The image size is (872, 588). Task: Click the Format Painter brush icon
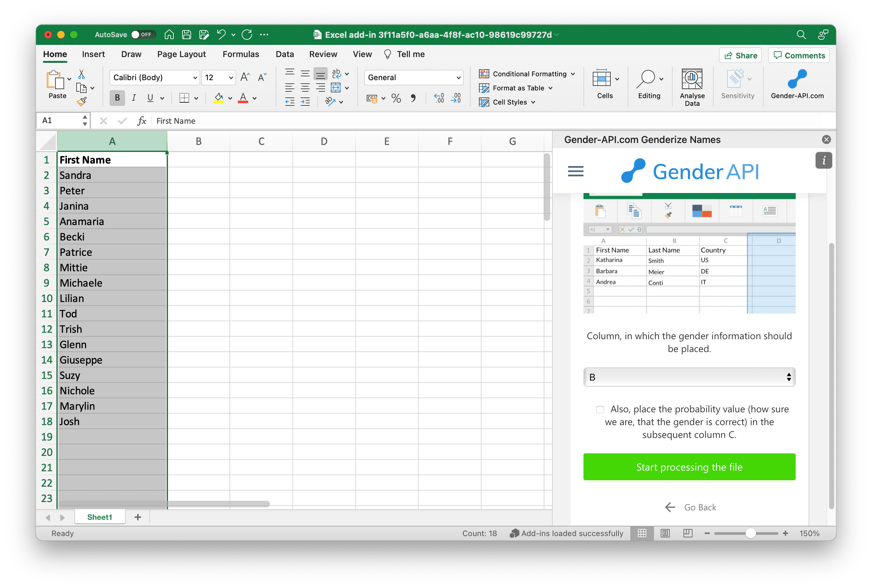point(81,101)
